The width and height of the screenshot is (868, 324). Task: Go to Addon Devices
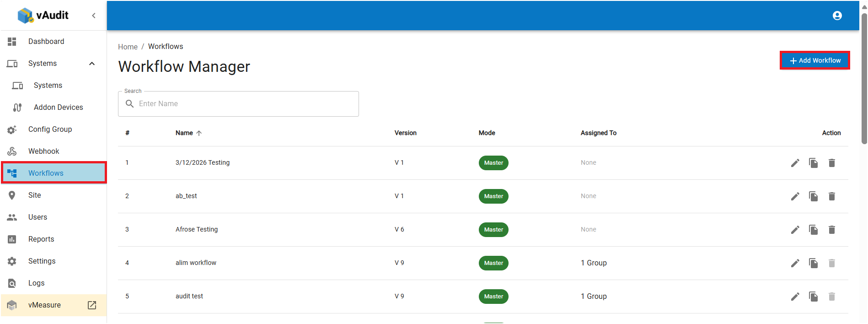[54, 108]
